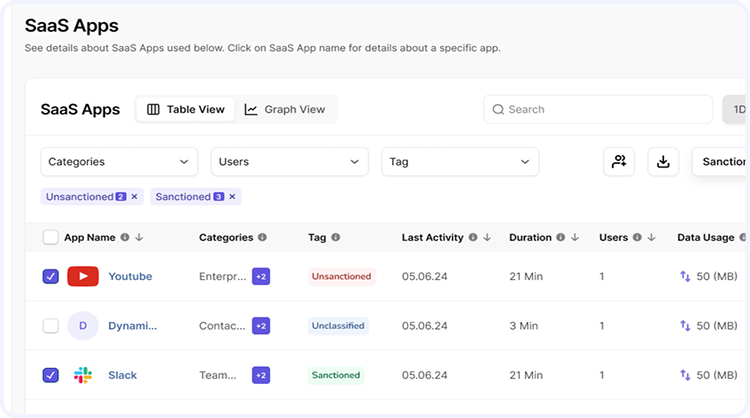Uncheck the Slack row checkbox
Viewport: 750px width, 418px height.
tap(51, 375)
